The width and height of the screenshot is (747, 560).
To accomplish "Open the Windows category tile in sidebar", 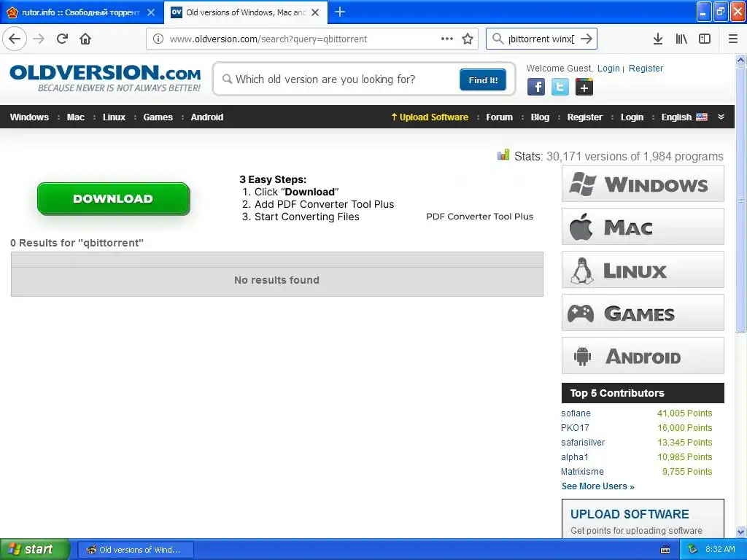I will [643, 184].
